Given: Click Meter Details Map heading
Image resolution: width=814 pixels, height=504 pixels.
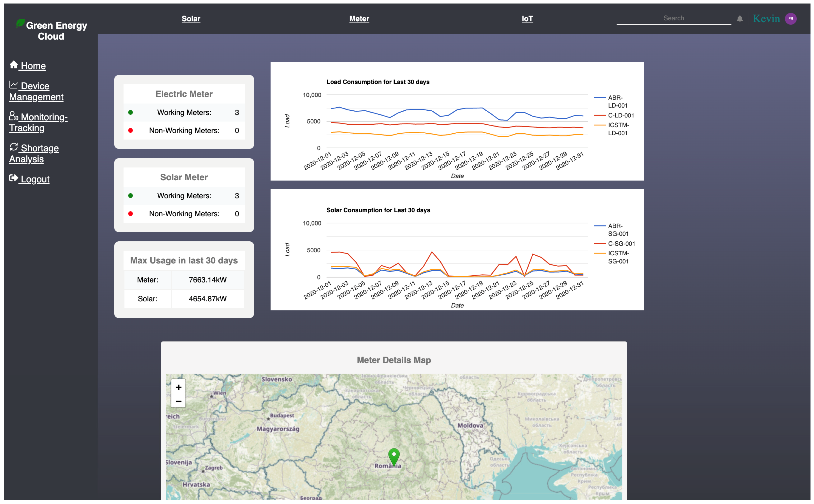Looking at the screenshot, I should (394, 360).
